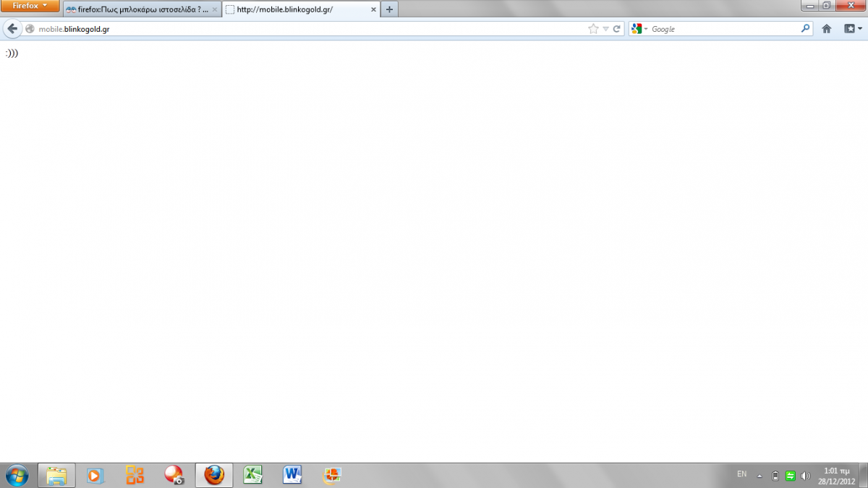
Task: Open the orange Microsoft Office taskbar icon
Action: click(135, 475)
